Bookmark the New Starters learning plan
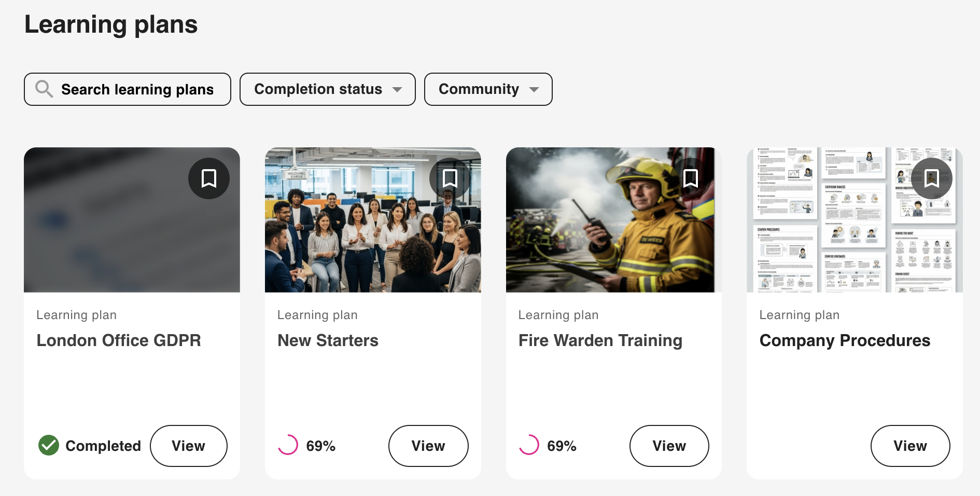 [450, 178]
